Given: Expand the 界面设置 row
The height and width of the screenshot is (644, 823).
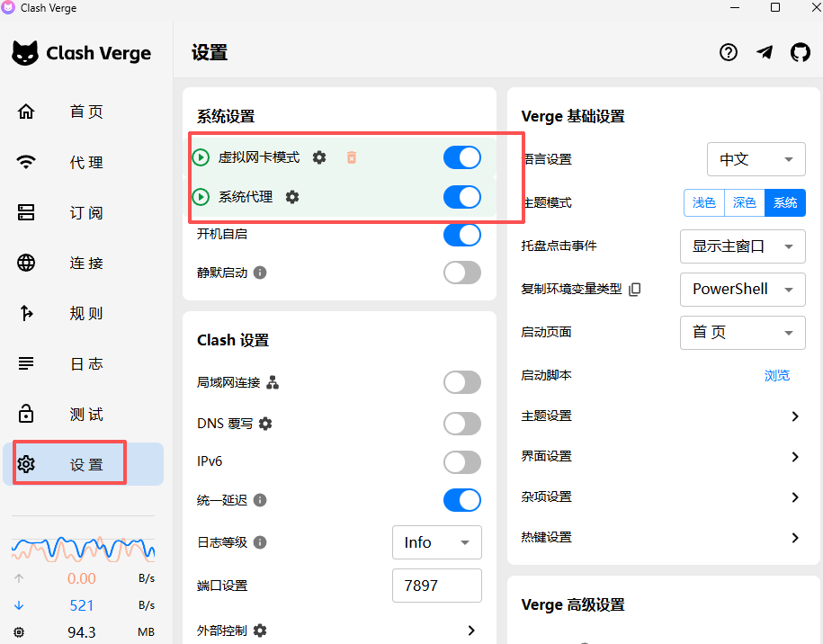Looking at the screenshot, I should (x=665, y=456).
